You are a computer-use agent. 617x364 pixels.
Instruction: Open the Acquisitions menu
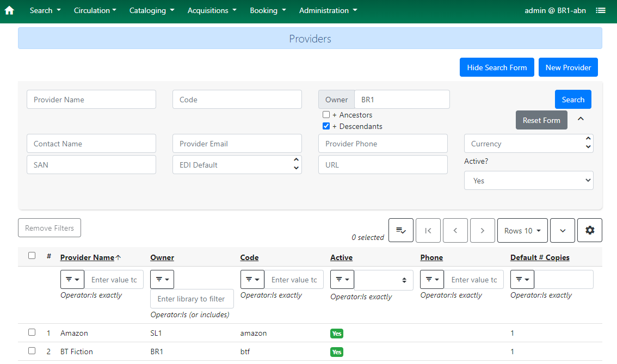click(212, 10)
